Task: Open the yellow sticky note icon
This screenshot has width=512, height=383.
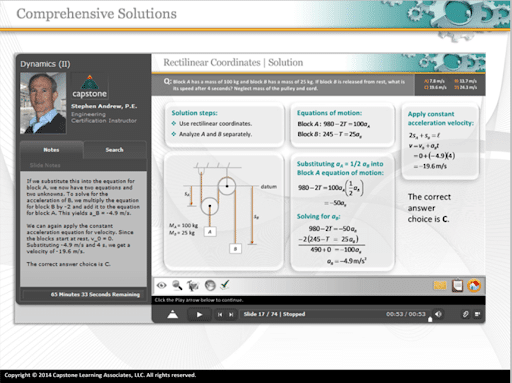Action: 440,286
